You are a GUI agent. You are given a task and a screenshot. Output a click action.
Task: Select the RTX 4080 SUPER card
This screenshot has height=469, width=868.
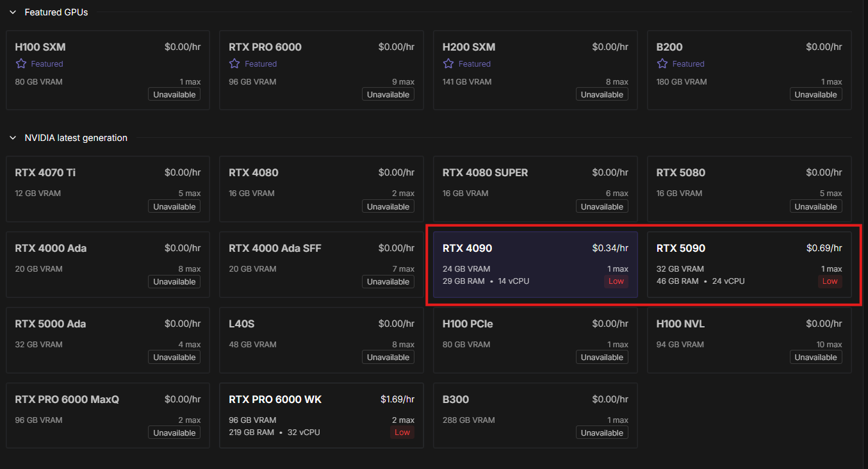click(x=536, y=189)
